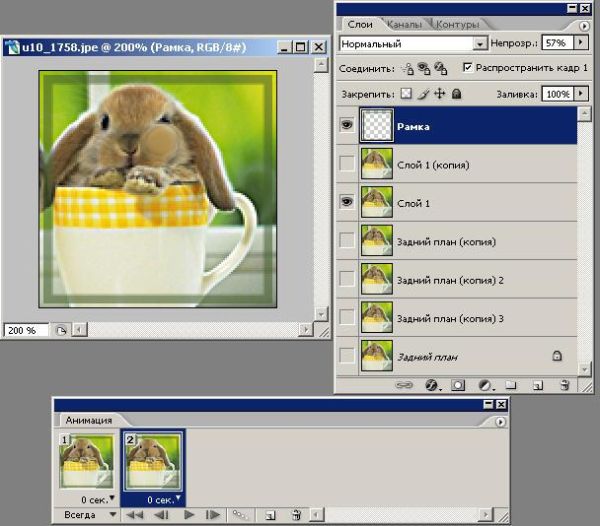Open frame 2 delay time dropdown

coord(178,498)
